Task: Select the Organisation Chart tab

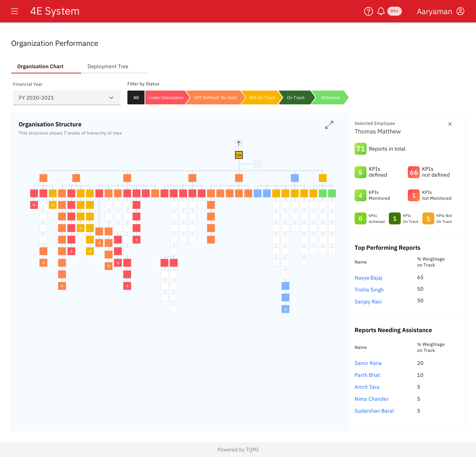Action: pyautogui.click(x=40, y=66)
